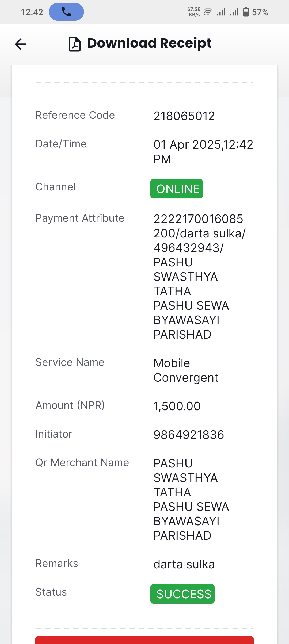Tap the second signal strength icon
Viewport: 289px width, 644px height.
click(x=234, y=12)
